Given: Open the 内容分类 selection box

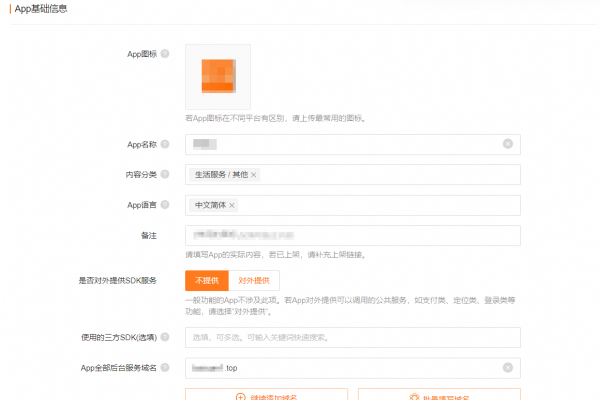Looking at the screenshot, I should coord(353,175).
